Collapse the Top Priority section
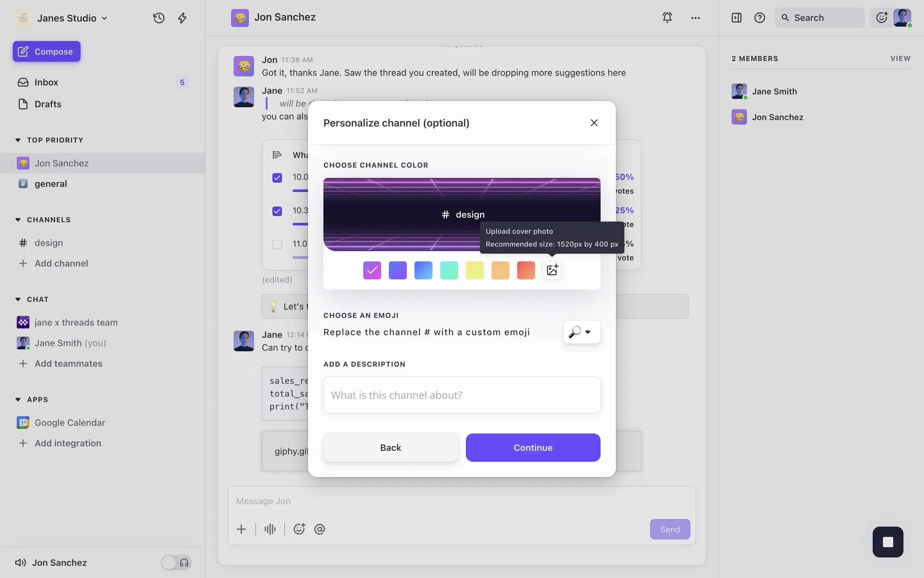Image resolution: width=924 pixels, height=578 pixels. [x=18, y=140]
